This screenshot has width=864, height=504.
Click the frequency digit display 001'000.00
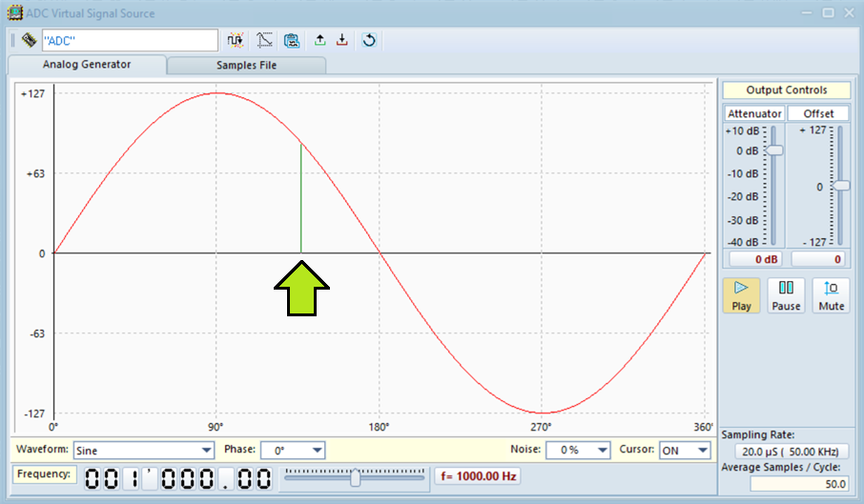(x=178, y=478)
